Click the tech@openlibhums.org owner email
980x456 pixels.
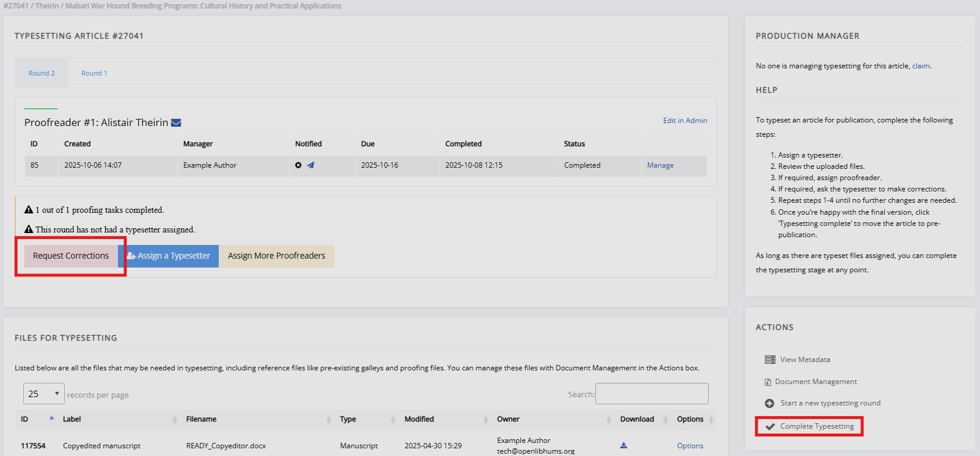(x=536, y=451)
